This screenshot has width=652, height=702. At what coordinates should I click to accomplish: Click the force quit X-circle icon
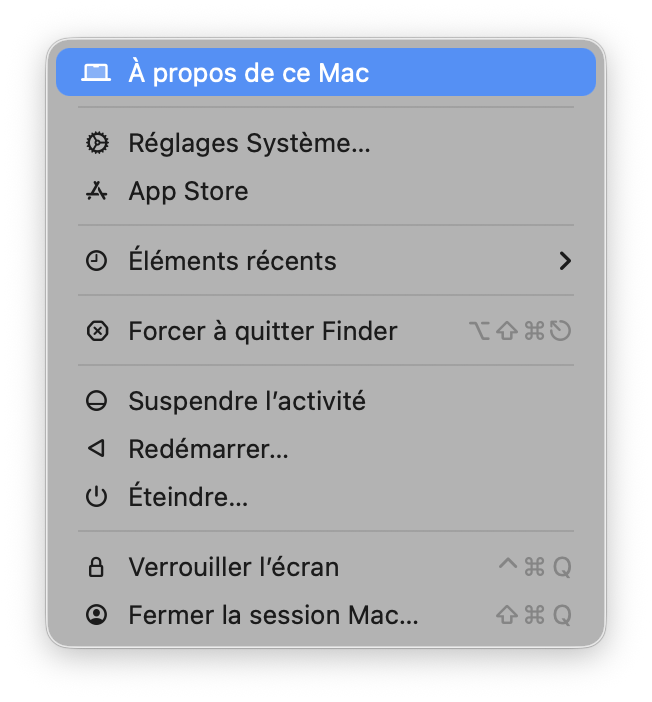tap(96, 331)
